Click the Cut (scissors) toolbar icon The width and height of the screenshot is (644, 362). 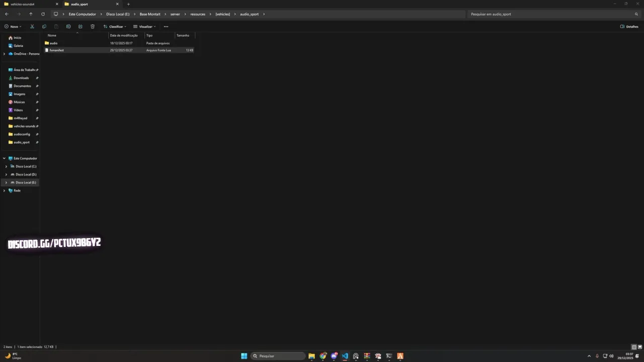[32, 27]
